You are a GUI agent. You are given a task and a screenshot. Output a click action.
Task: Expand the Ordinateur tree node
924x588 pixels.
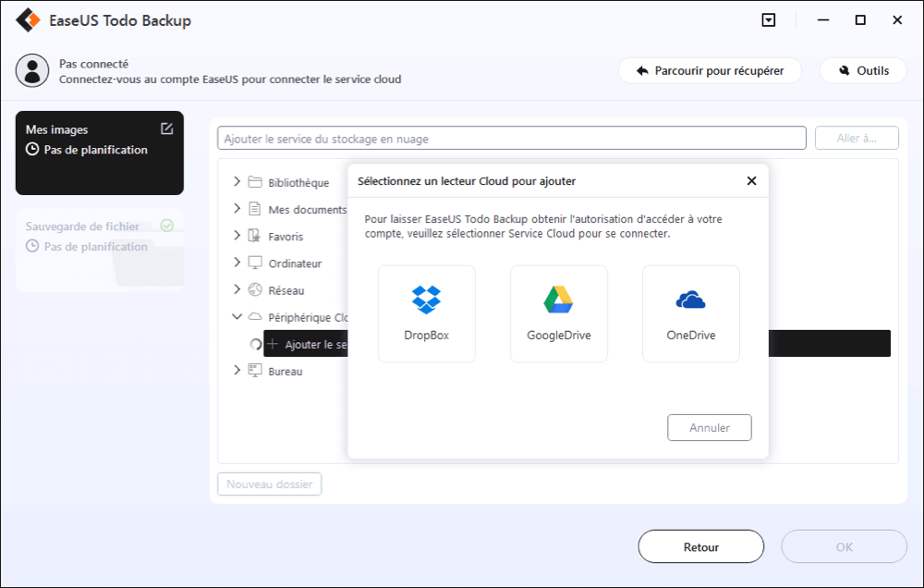237,263
